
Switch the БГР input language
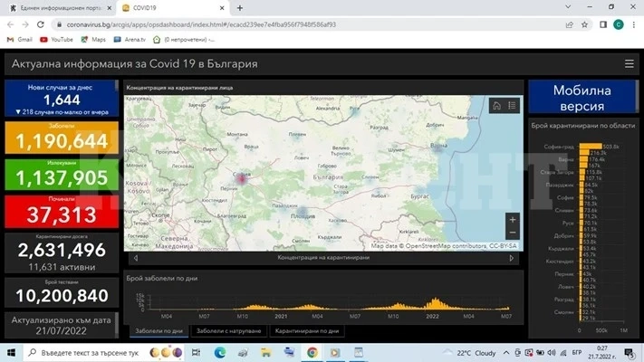pos(577,353)
